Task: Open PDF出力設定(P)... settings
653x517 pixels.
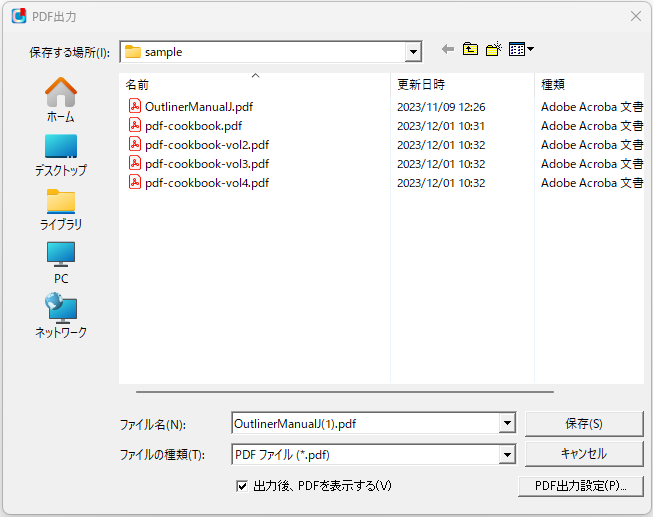Action: [x=581, y=486]
